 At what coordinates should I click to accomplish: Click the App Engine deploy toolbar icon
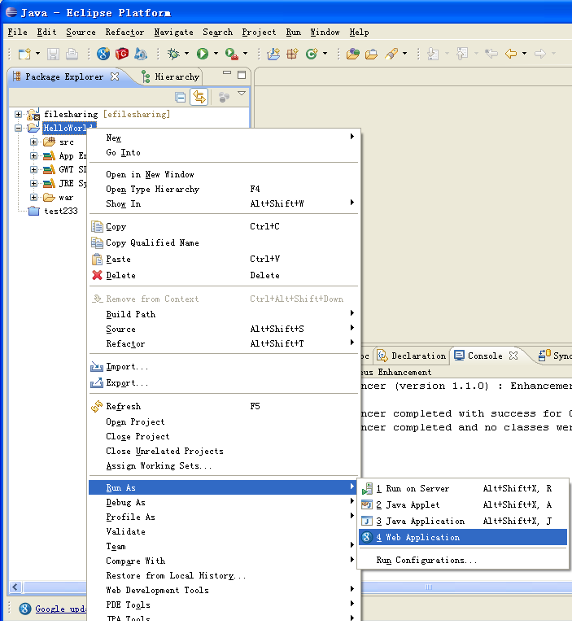click(141, 53)
